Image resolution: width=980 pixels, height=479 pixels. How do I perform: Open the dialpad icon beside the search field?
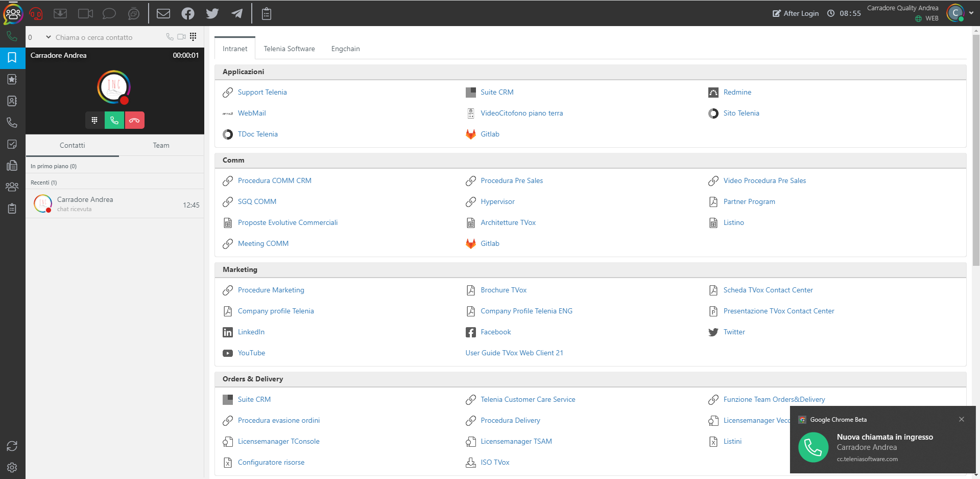pyautogui.click(x=193, y=36)
